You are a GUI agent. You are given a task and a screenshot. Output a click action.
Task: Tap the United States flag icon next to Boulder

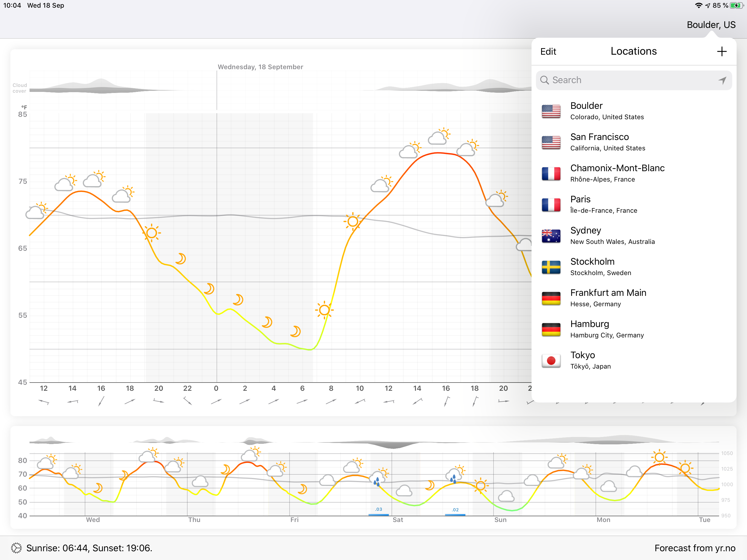(x=551, y=111)
